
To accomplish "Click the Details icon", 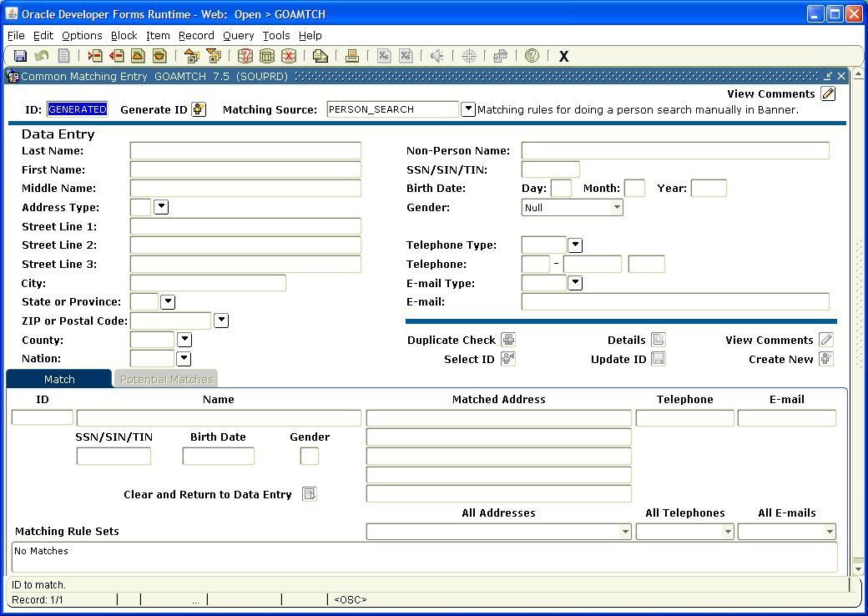I will pos(659,340).
